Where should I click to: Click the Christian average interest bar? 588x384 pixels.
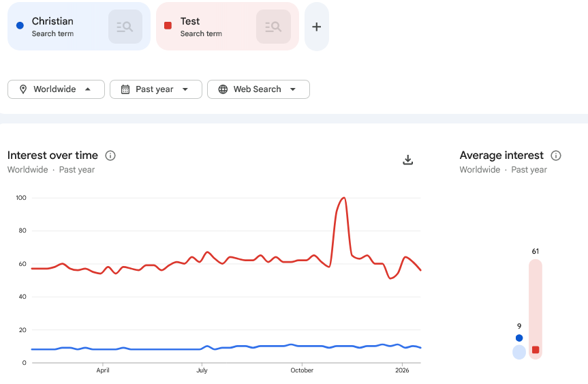tap(519, 352)
